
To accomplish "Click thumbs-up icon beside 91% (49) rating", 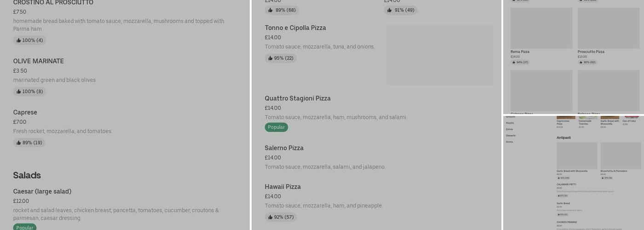I will coord(390,10).
